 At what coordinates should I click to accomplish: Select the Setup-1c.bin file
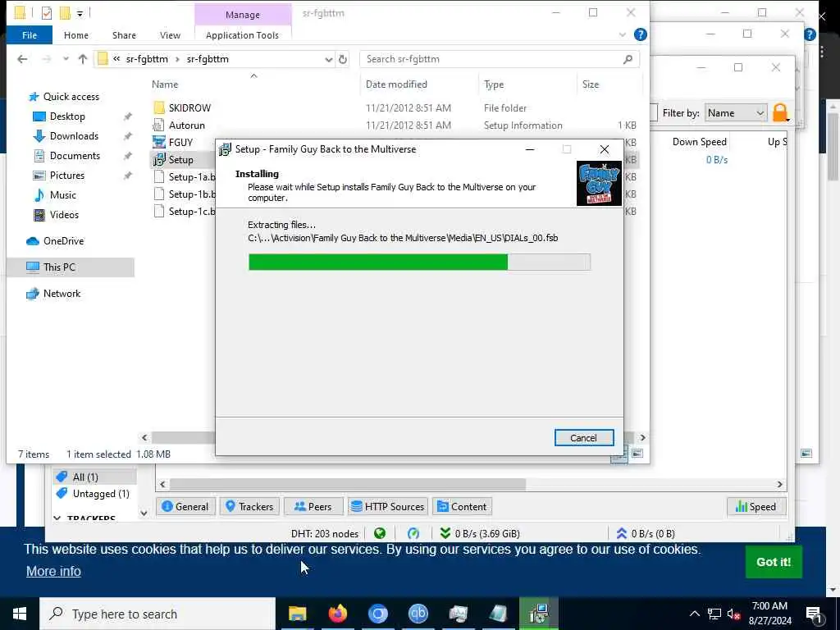pyautogui.click(x=191, y=212)
